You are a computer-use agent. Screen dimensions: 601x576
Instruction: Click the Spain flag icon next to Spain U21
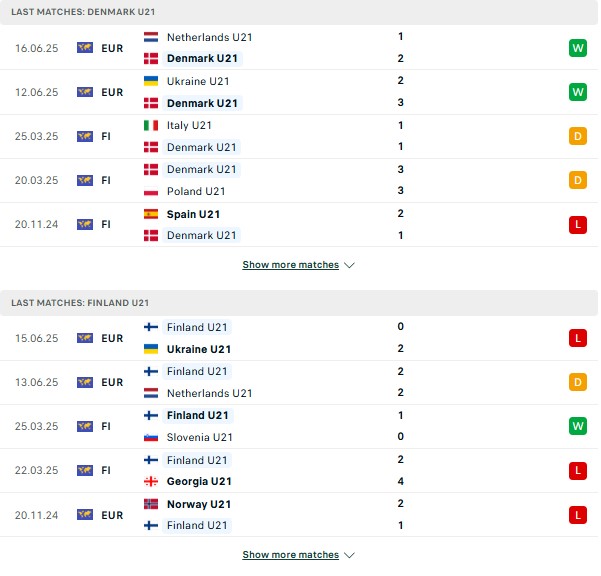(x=151, y=214)
